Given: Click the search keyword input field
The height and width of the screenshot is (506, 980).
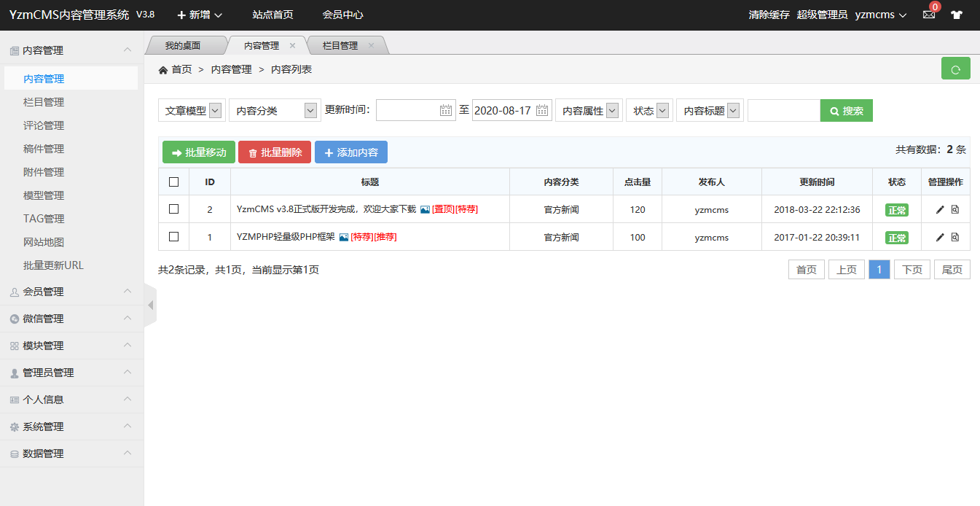Looking at the screenshot, I should pyautogui.click(x=783, y=110).
